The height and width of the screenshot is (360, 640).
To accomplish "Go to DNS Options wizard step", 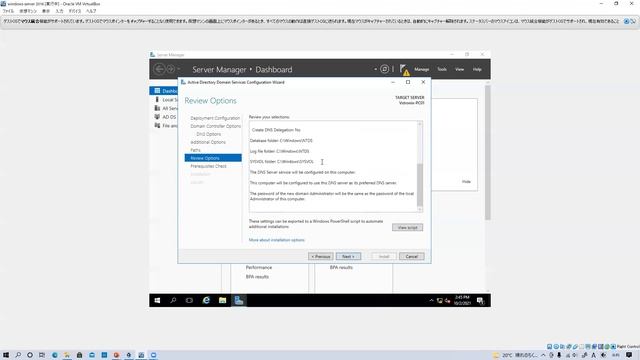I will tap(209, 134).
